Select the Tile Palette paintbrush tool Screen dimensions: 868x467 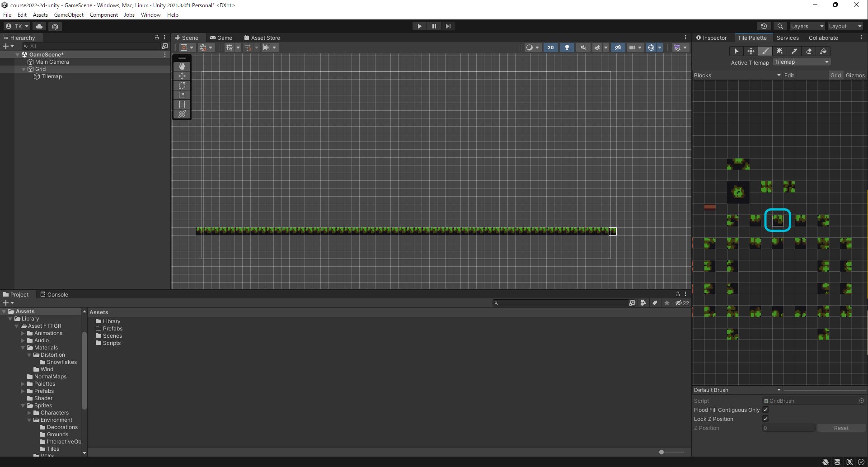(x=765, y=51)
